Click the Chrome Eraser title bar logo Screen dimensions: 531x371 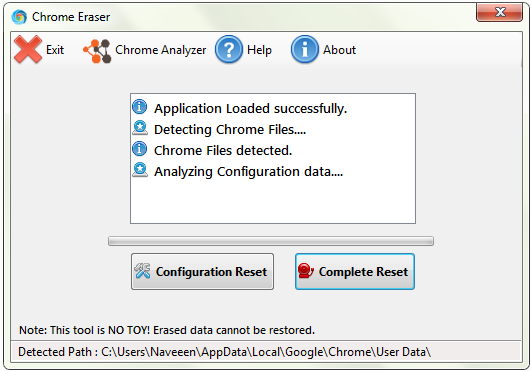click(x=19, y=17)
